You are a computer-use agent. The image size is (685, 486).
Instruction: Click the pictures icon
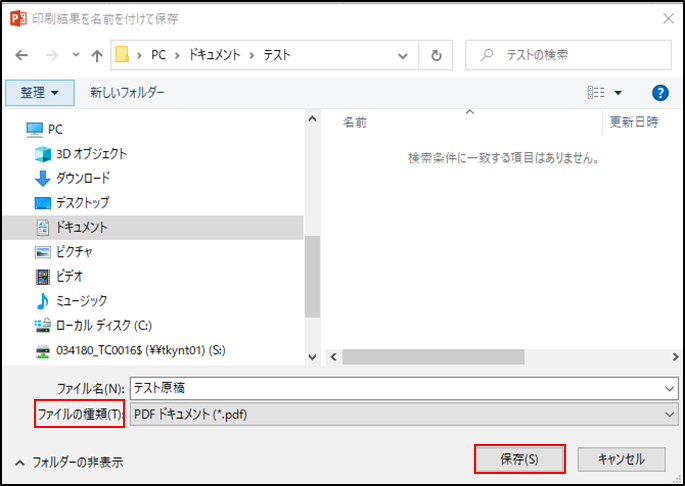tap(43, 252)
